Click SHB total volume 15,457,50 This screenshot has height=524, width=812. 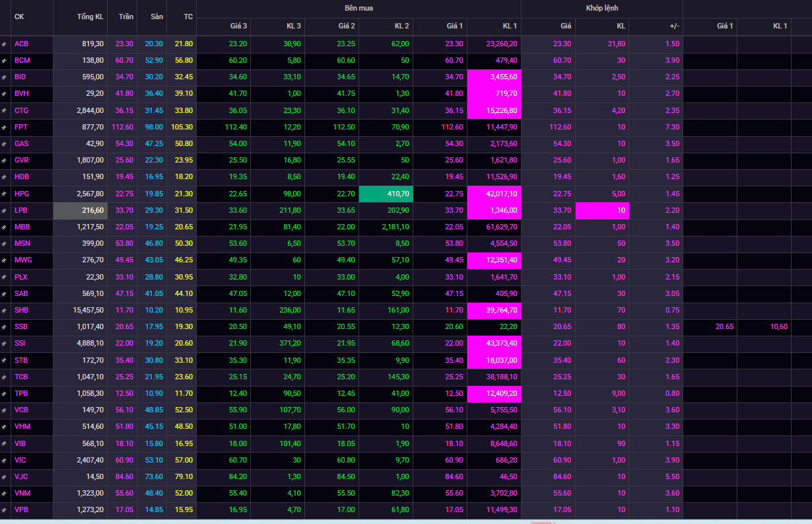[88, 310]
